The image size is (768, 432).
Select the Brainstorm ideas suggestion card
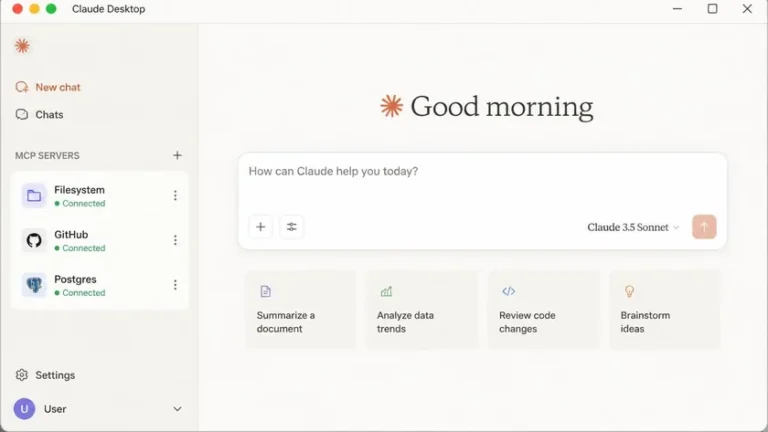pyautogui.click(x=665, y=310)
